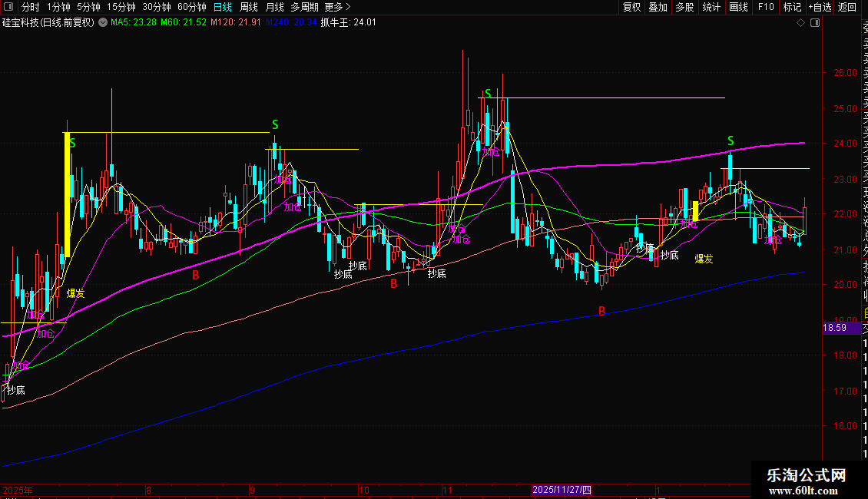The image size is (868, 499).
Task: Select the 日线 daily tab
Action: [223, 7]
